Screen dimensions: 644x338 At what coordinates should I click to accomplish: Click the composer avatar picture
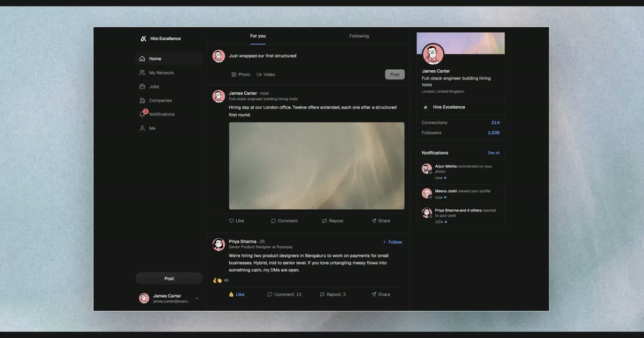click(x=218, y=56)
